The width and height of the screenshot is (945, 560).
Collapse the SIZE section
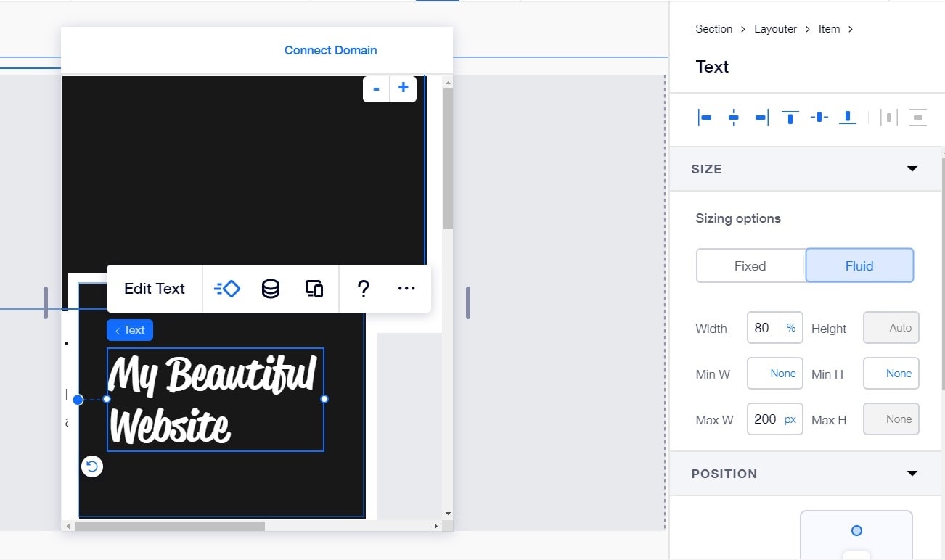click(x=912, y=168)
